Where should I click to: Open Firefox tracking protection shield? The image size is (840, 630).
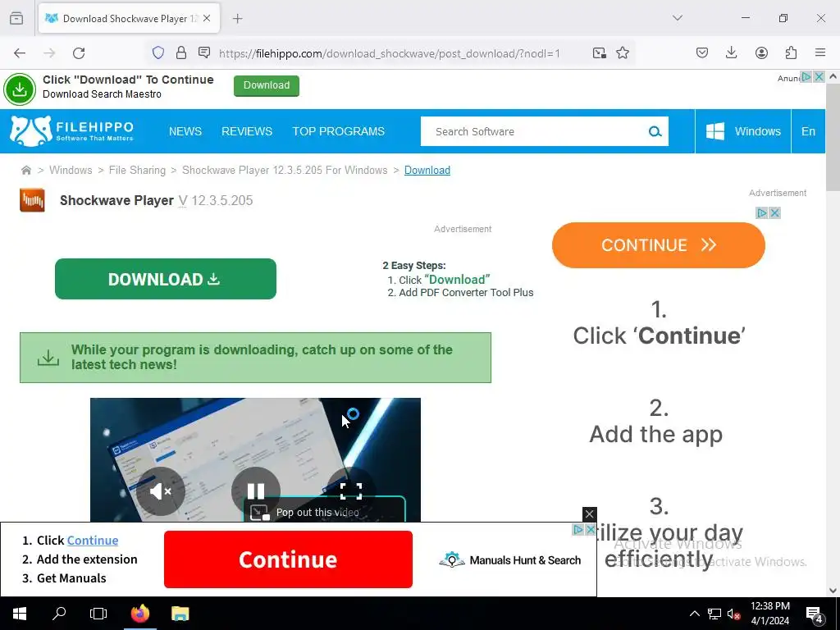[158, 52]
